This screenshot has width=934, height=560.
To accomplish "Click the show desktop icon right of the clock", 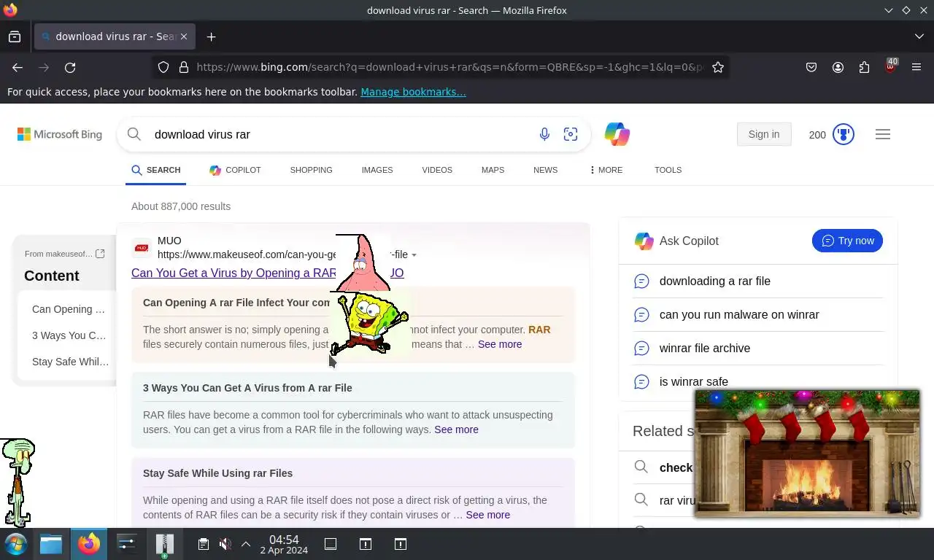I will [x=331, y=544].
